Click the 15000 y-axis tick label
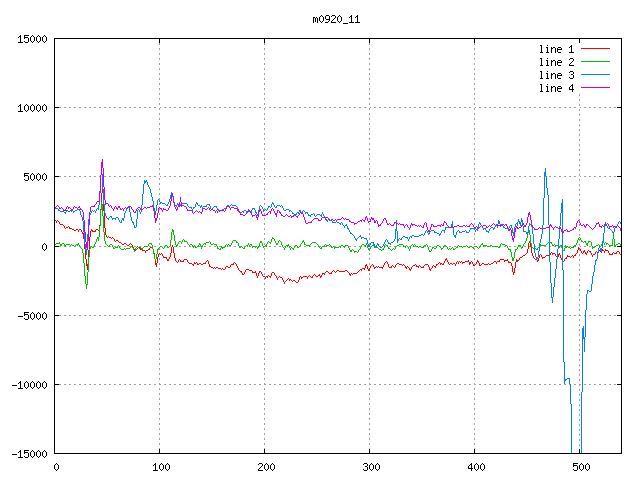This screenshot has width=640, height=480. point(32,39)
